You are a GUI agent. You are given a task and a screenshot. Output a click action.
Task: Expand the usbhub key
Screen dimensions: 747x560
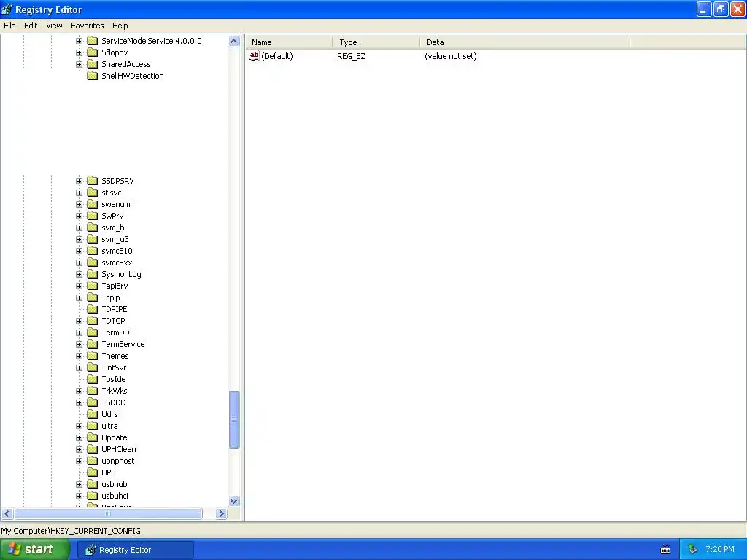pos(79,484)
